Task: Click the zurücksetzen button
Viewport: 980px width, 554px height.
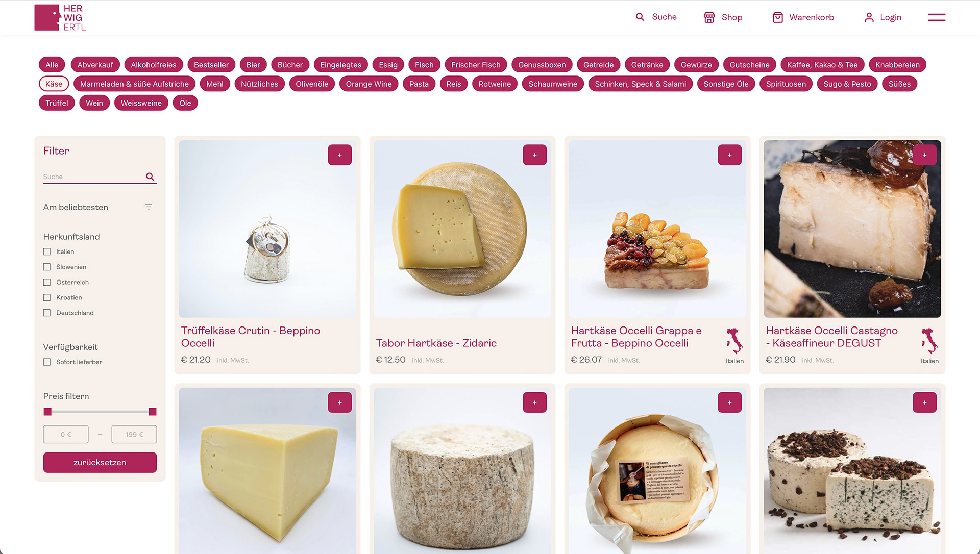Action: tap(100, 462)
